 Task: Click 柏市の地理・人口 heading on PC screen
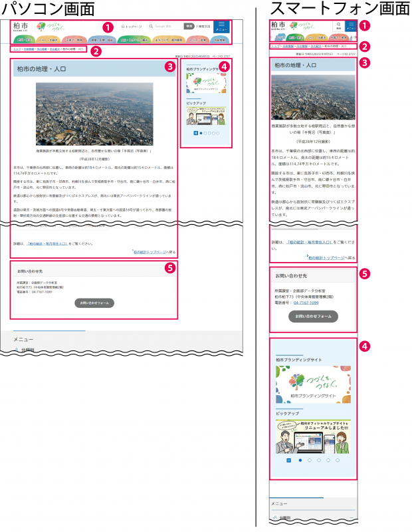click(42, 69)
